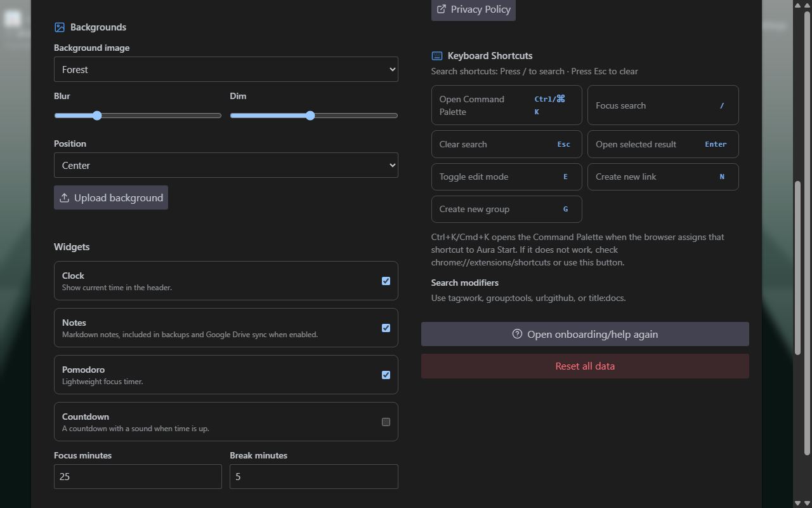Click the Upload background button
812x508 pixels.
pos(111,197)
